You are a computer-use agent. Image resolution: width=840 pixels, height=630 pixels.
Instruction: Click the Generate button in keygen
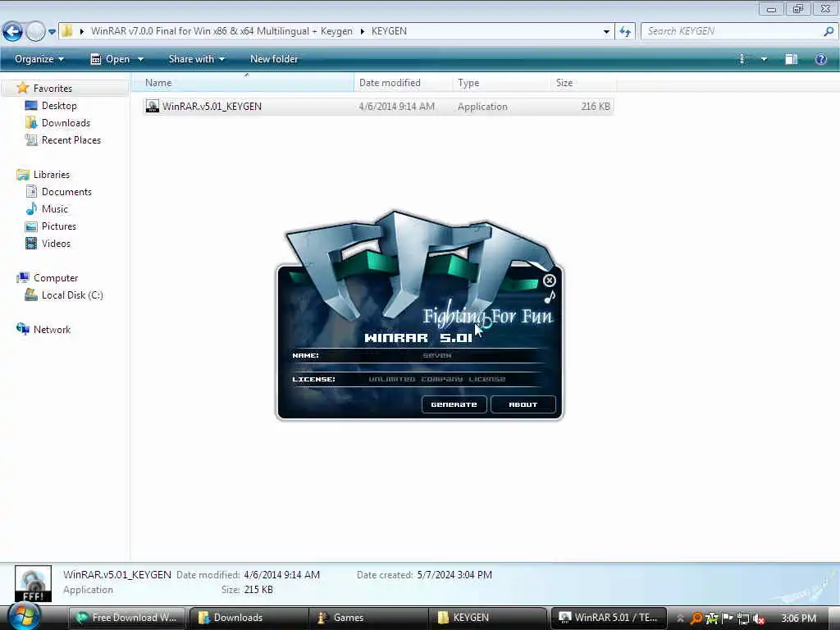tap(454, 404)
